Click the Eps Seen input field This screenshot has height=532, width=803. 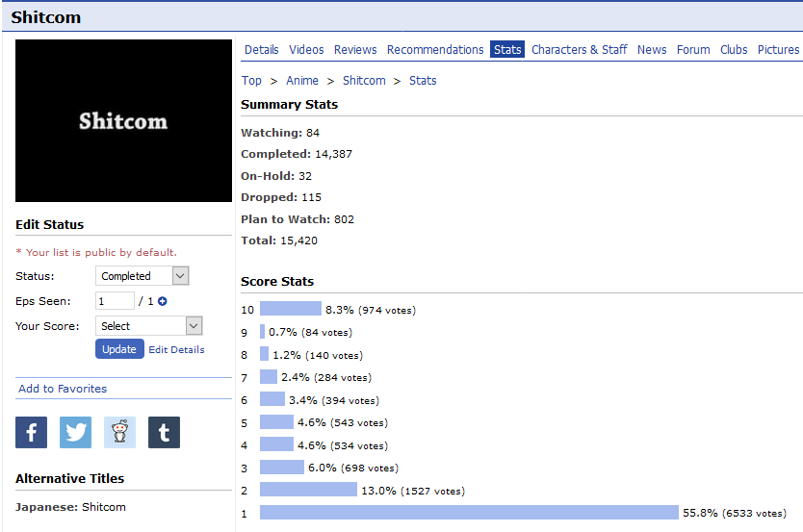tap(115, 301)
